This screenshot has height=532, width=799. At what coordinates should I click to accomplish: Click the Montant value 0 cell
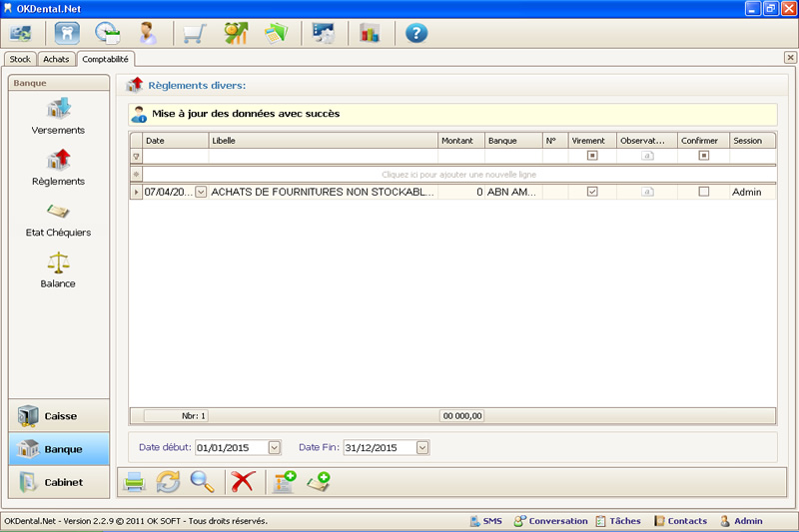(x=461, y=192)
